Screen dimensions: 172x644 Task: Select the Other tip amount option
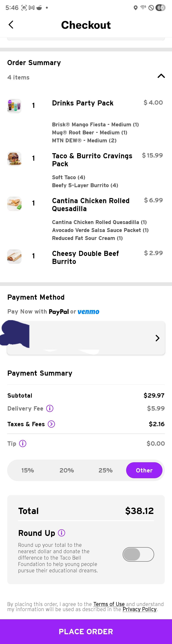[x=144, y=470]
